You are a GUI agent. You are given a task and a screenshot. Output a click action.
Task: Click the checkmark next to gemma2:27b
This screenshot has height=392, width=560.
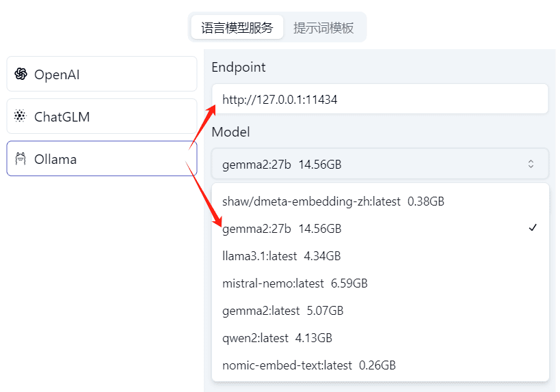[533, 227]
